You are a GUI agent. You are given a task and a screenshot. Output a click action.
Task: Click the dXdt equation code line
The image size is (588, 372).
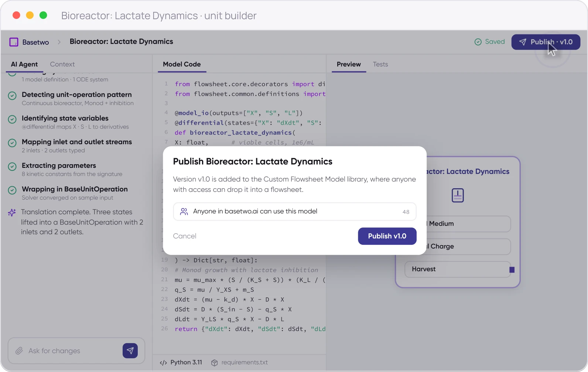tap(229, 300)
